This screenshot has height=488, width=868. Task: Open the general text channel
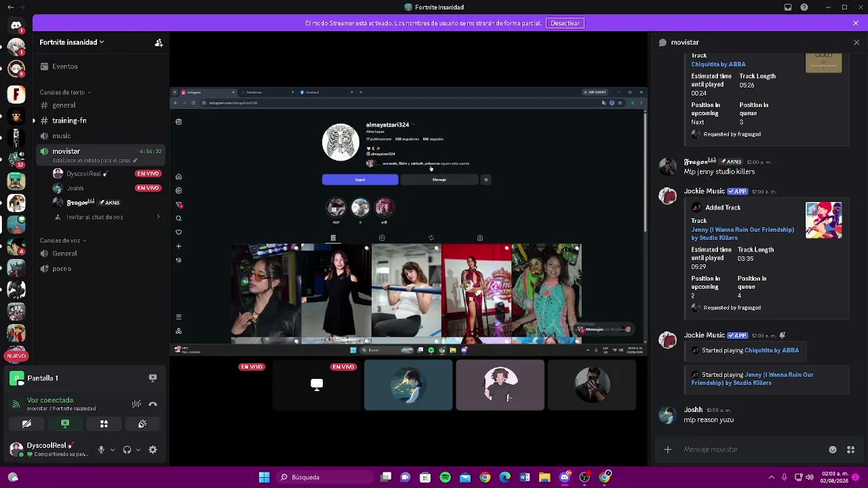102,105
